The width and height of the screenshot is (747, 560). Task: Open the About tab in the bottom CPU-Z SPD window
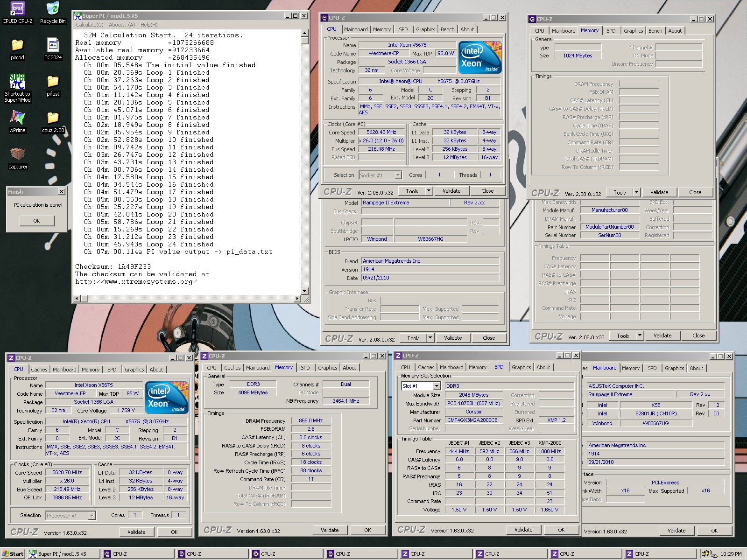coord(543,367)
